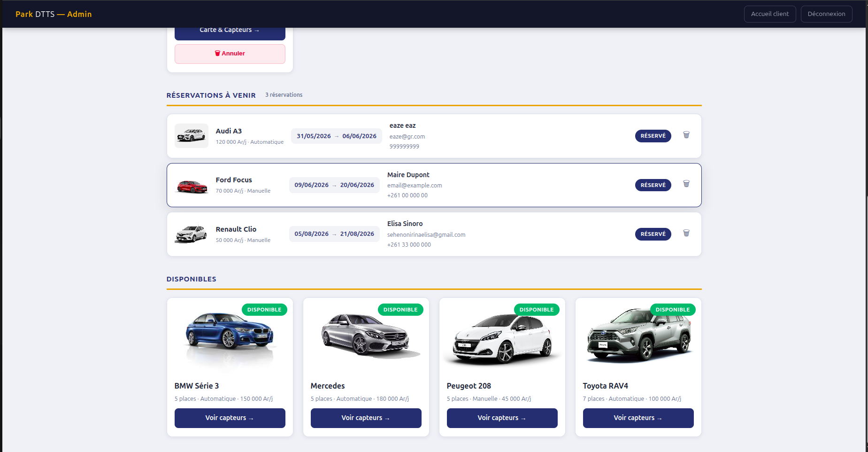Click the Renault Clio title text
The height and width of the screenshot is (452, 868).
236,229
